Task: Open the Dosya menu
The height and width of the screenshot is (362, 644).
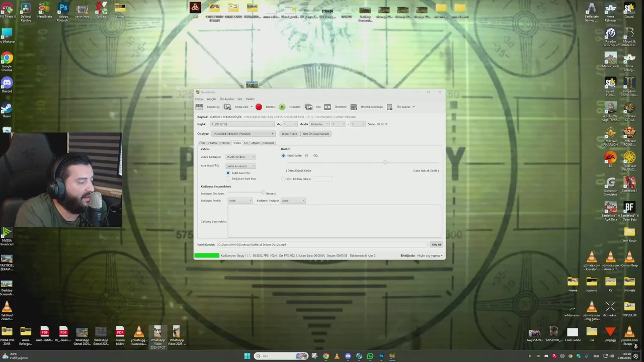Action: pos(200,99)
